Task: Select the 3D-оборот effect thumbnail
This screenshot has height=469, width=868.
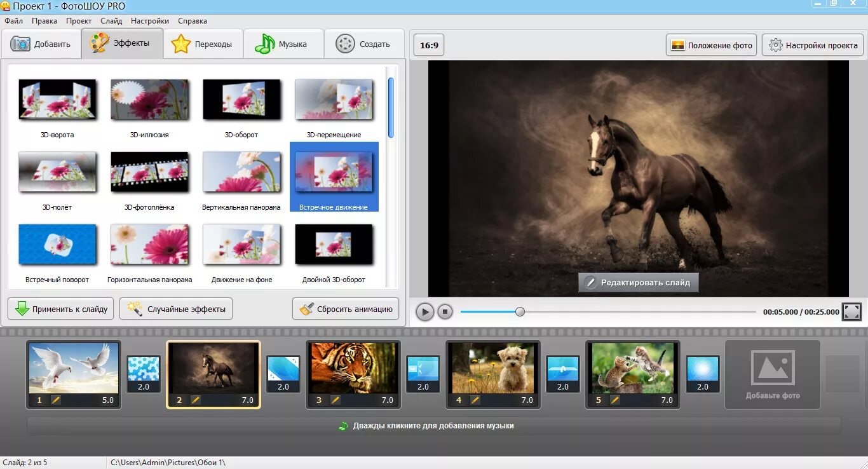Action: (x=241, y=100)
